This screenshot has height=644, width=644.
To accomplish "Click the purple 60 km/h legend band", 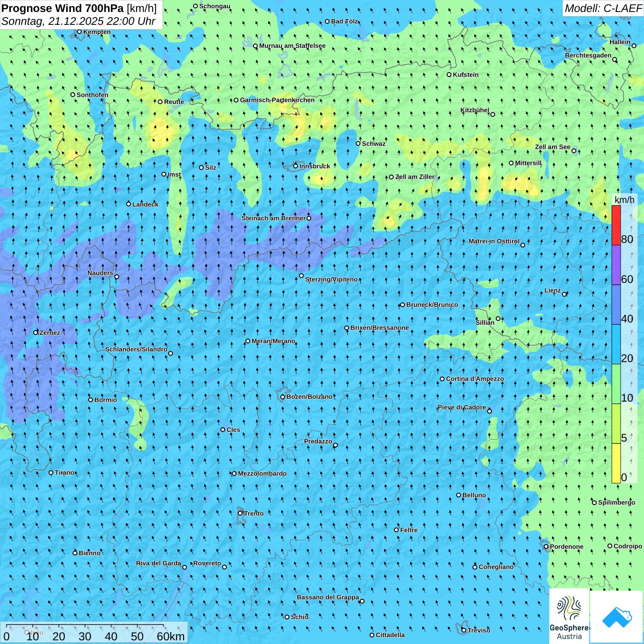I will tap(616, 265).
